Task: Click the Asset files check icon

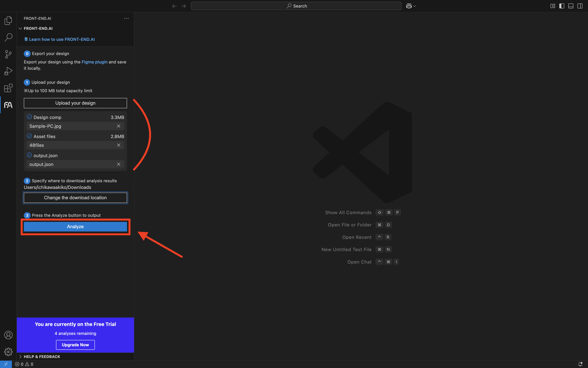Action: [29, 136]
